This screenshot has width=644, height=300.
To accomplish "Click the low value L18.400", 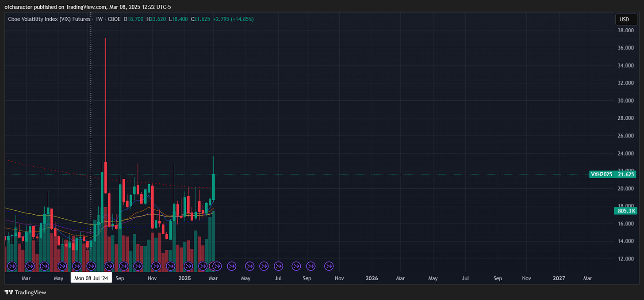I will (x=178, y=19).
